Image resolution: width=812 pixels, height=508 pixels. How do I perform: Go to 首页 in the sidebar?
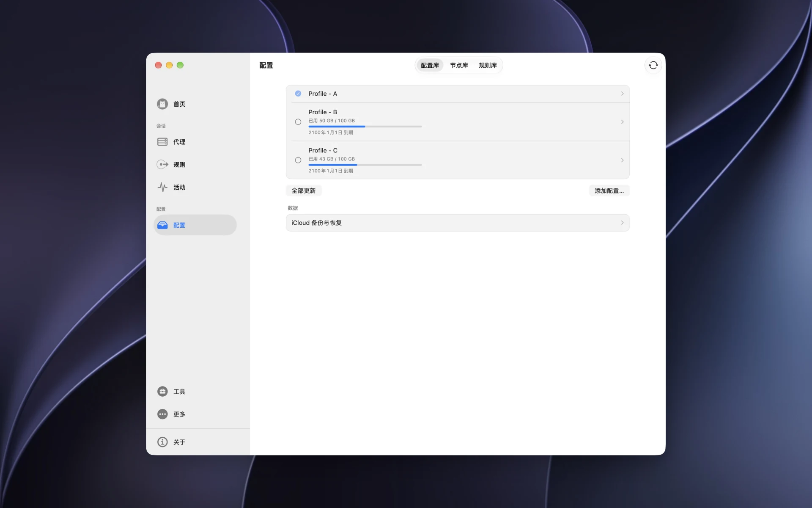click(x=195, y=104)
